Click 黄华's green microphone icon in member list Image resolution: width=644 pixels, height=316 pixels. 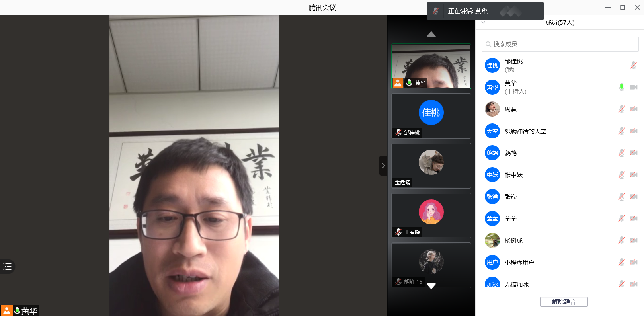coord(621,87)
